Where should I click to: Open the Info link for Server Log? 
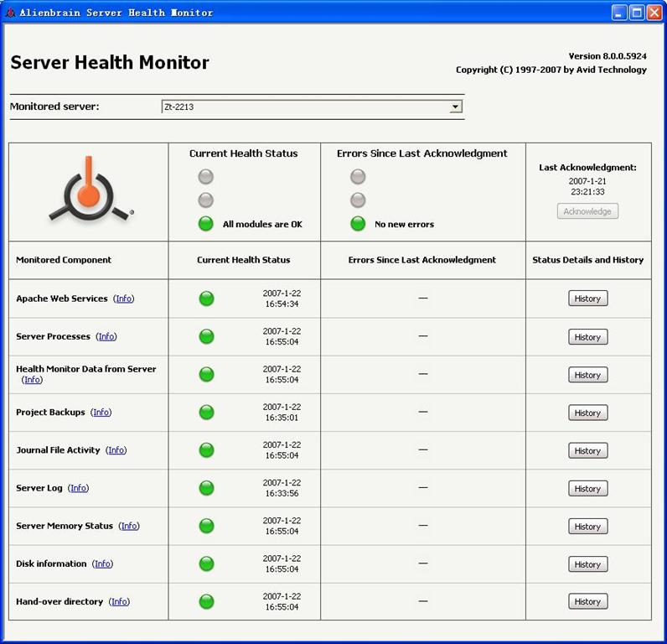point(78,488)
